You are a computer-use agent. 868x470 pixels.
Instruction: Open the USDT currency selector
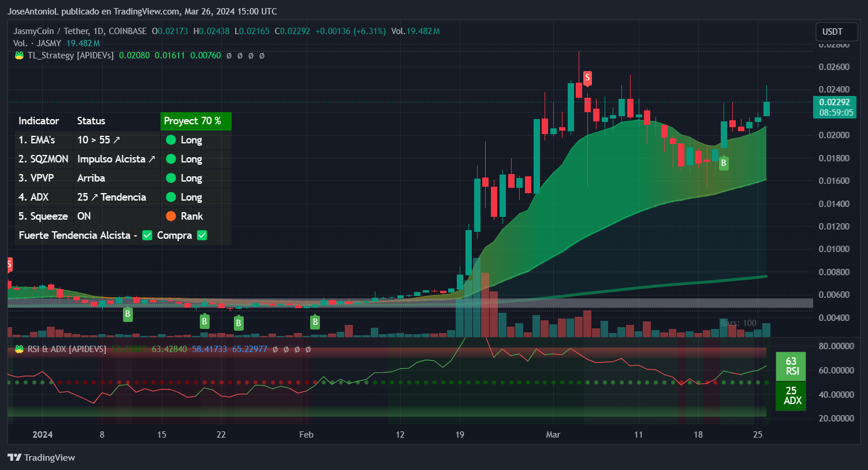tap(836, 31)
